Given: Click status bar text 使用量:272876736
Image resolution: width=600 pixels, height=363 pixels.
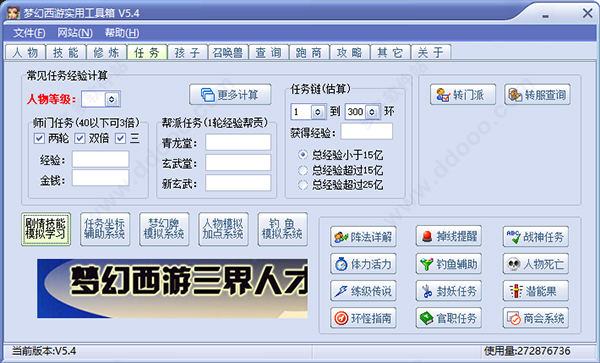Looking at the screenshot, I should pyautogui.click(x=527, y=351).
